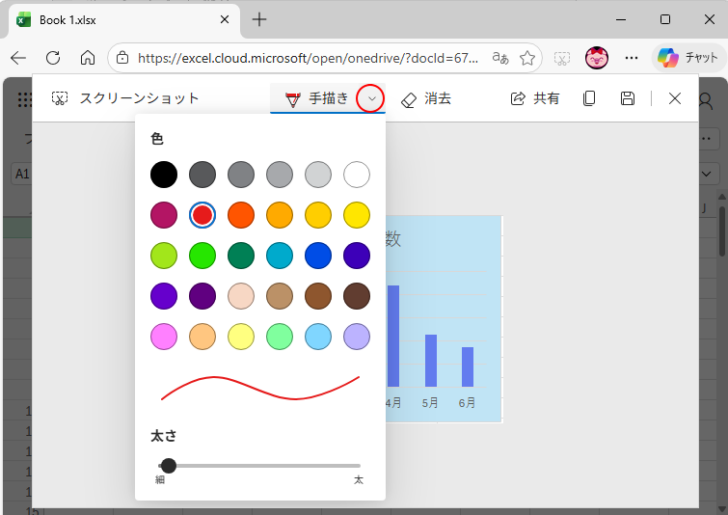Open the Excel account icon at top right
This screenshot has height=515, width=728.
tap(706, 100)
